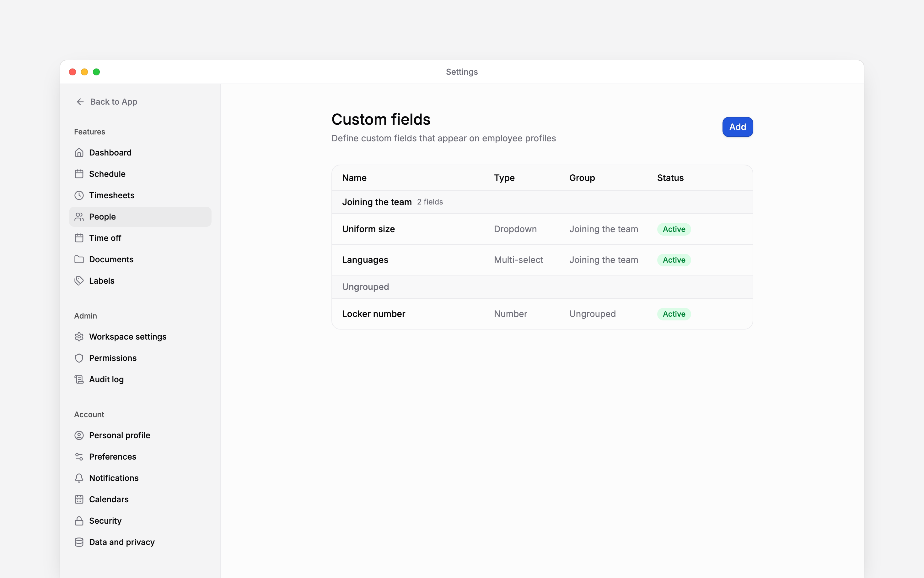
Task: Click the green window zoom button
Action: pyautogui.click(x=97, y=72)
